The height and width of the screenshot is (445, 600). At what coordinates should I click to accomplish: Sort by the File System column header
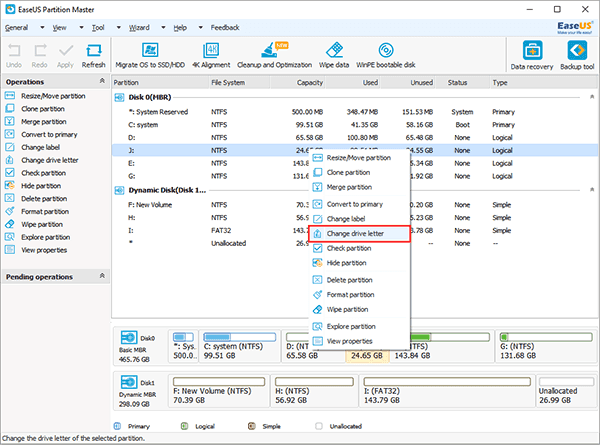pyautogui.click(x=240, y=83)
